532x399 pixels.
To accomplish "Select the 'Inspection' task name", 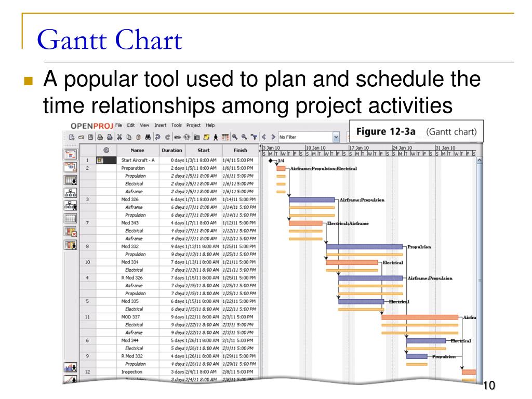I will pyautogui.click(x=131, y=372).
